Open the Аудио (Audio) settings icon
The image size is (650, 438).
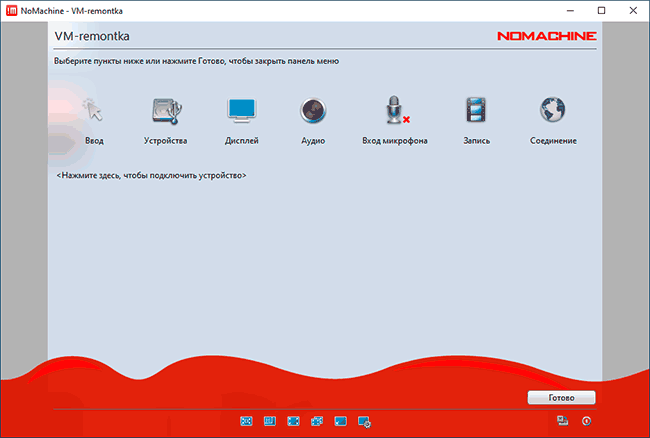click(313, 110)
